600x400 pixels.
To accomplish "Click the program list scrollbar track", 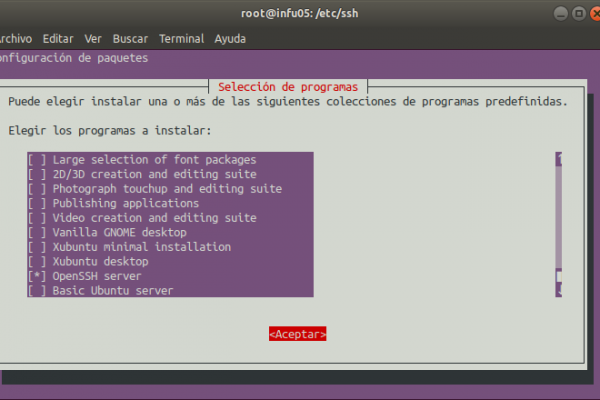I will (559, 218).
